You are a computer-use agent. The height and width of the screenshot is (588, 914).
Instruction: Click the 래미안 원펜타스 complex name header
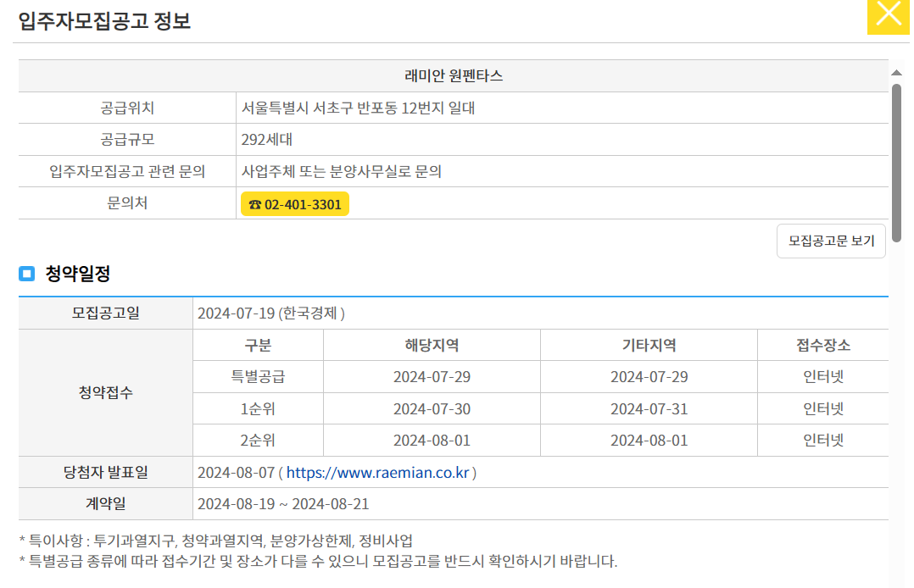click(x=454, y=75)
